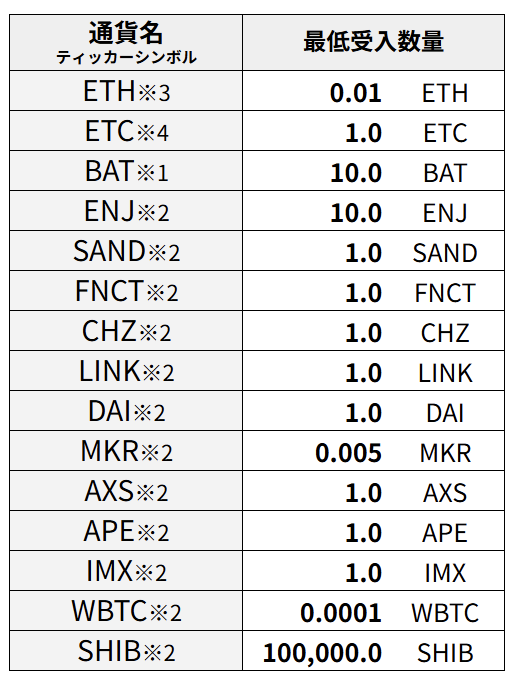This screenshot has width=515, height=683.
Task: Click the CHZ※2 ticker cell
Action: [x=126, y=331]
